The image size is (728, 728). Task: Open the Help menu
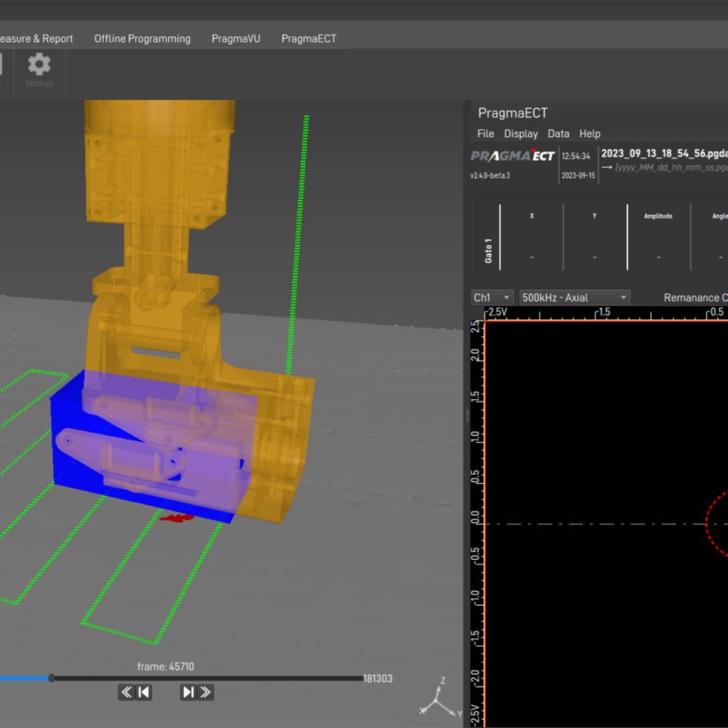[590, 134]
